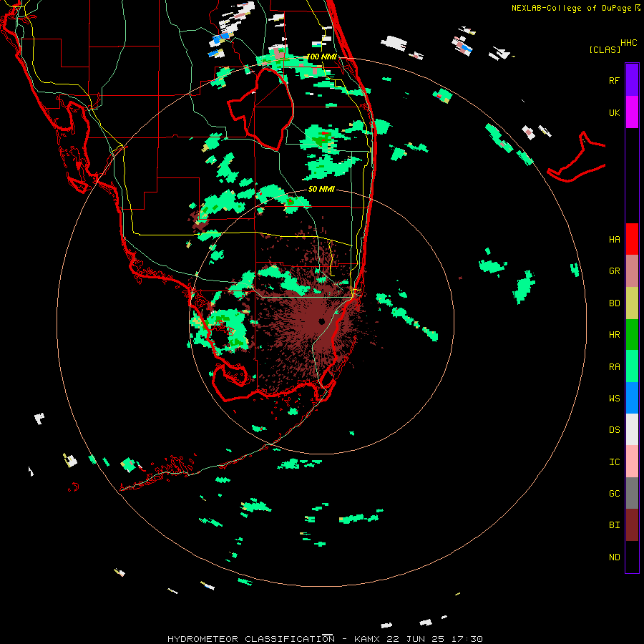This screenshot has height=644, width=644.
Task: Click the 'HR' legend label
Action: pos(614,335)
